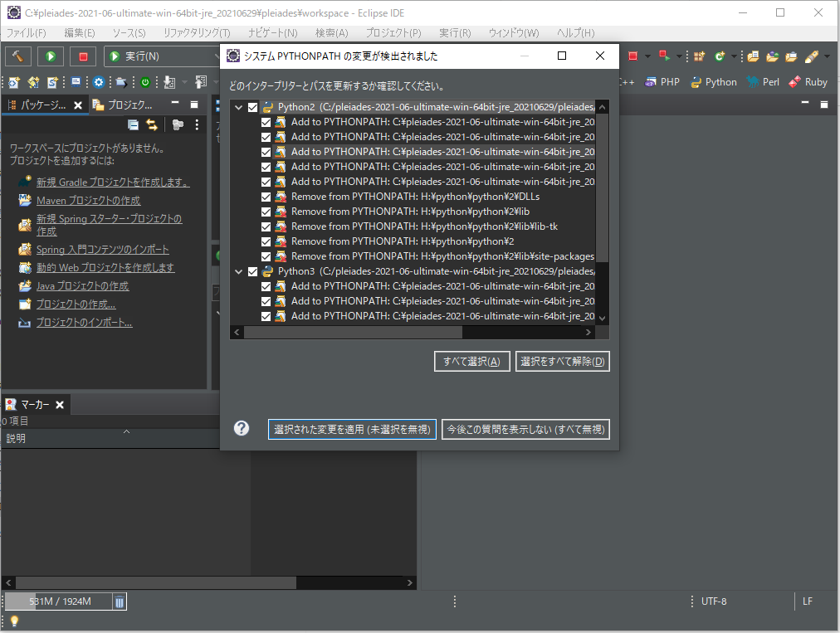Click the green launch play button

coord(51,56)
